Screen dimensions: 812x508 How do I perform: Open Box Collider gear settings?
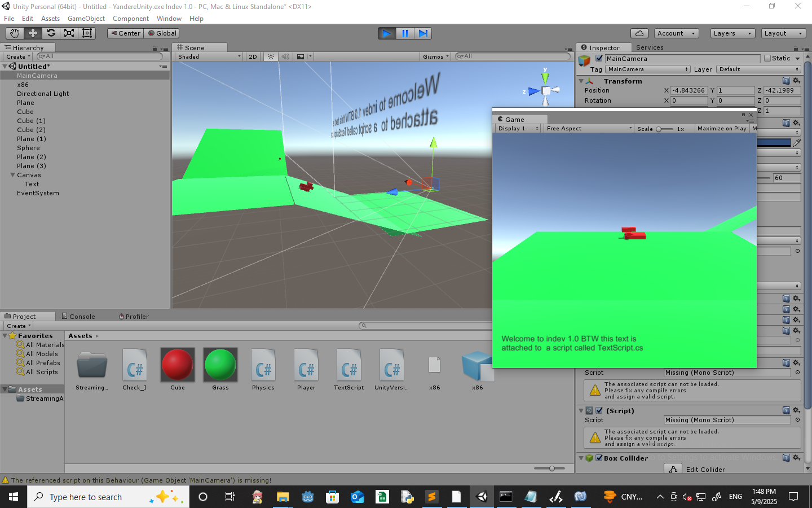796,458
